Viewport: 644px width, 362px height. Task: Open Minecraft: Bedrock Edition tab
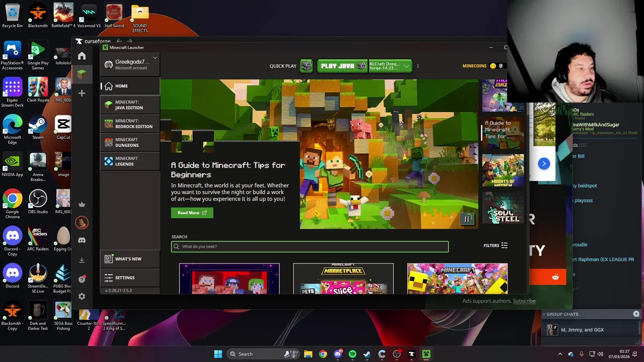130,124
